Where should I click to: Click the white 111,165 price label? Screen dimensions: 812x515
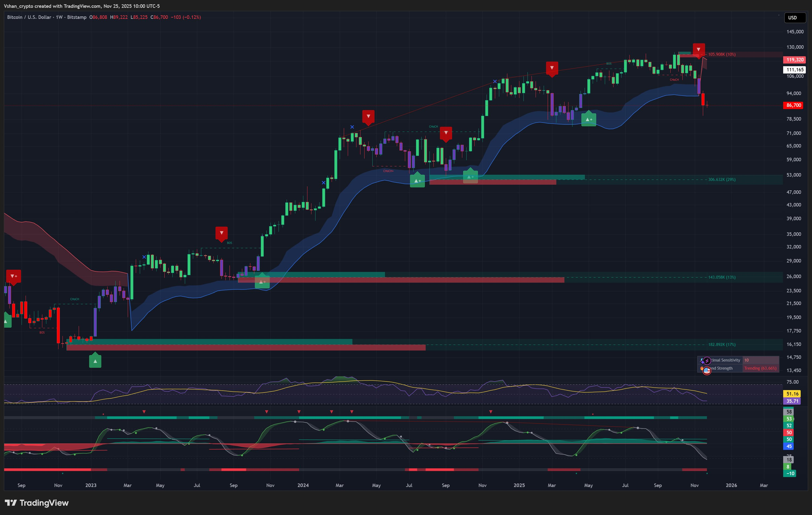point(794,70)
